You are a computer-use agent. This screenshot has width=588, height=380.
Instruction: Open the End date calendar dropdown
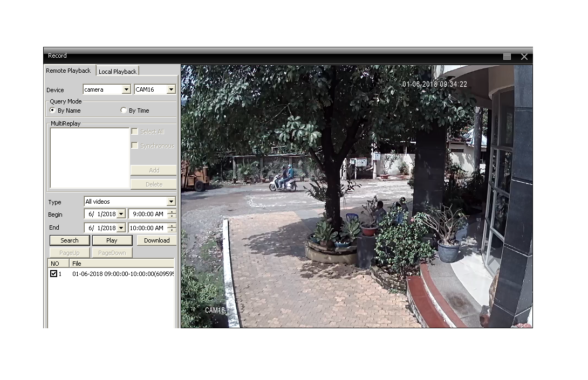point(120,228)
